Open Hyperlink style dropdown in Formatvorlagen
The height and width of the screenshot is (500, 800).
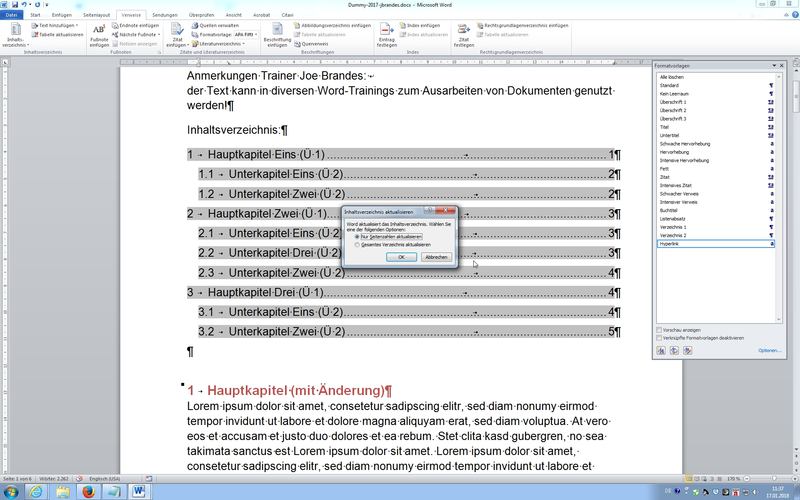pyautogui.click(x=772, y=244)
